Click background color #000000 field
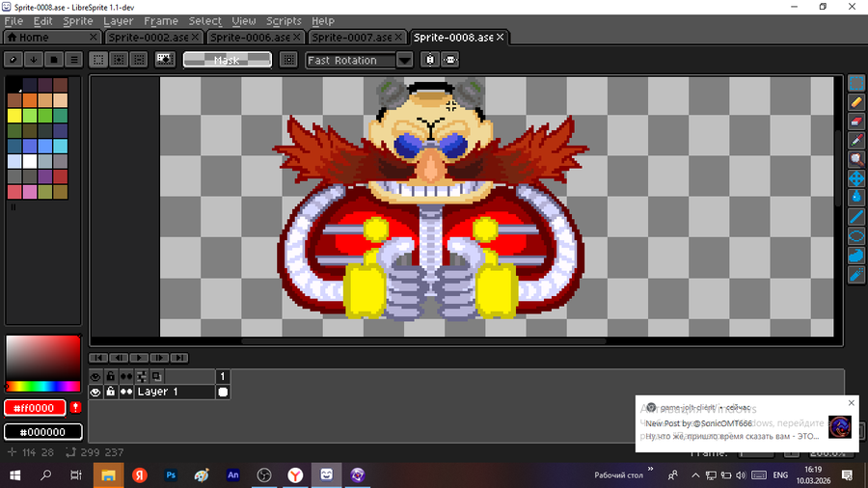868x488 pixels. 42,431
